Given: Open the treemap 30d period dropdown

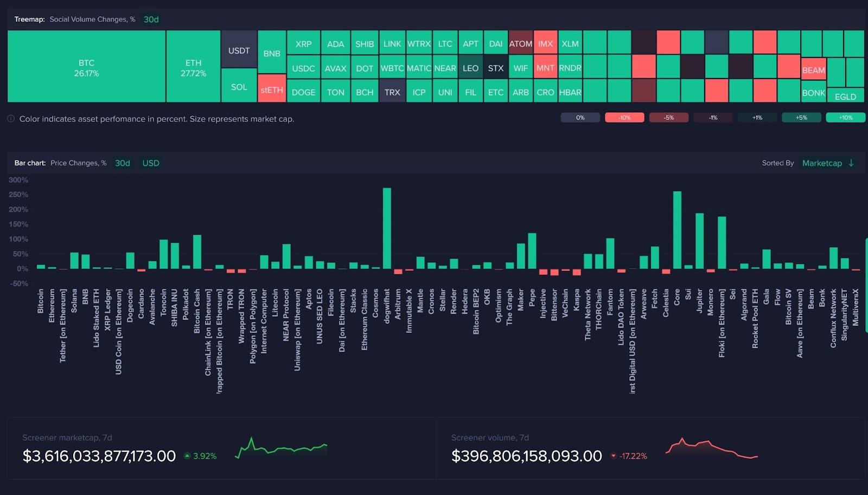Looking at the screenshot, I should coord(151,20).
